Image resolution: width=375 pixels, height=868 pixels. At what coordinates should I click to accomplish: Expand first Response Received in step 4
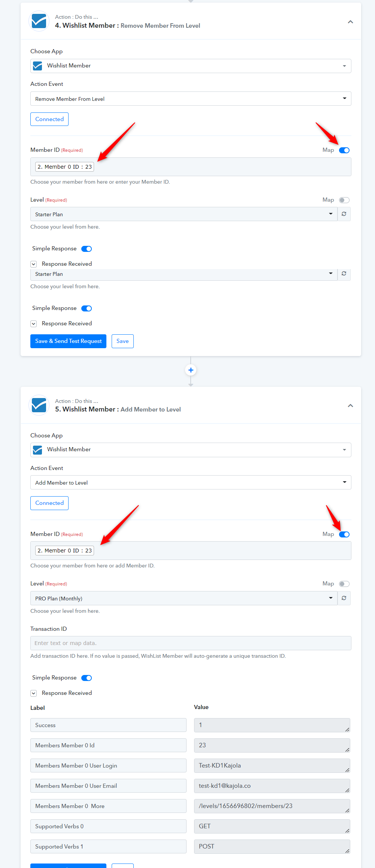click(34, 264)
